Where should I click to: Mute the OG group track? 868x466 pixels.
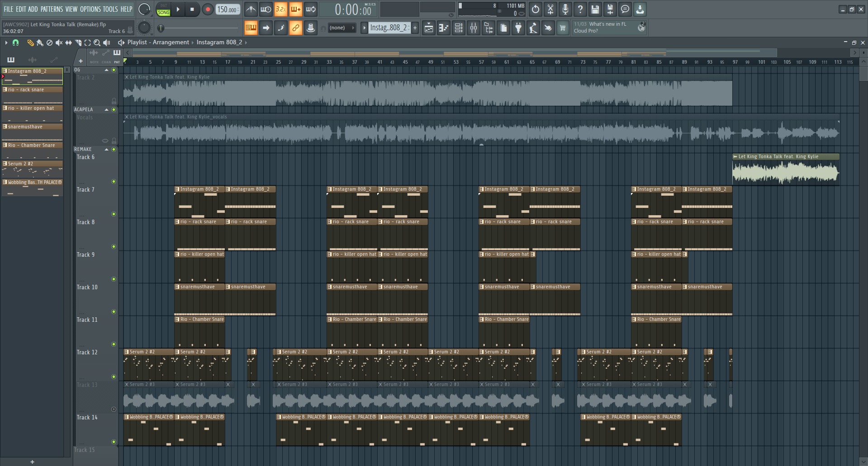pyautogui.click(x=114, y=70)
